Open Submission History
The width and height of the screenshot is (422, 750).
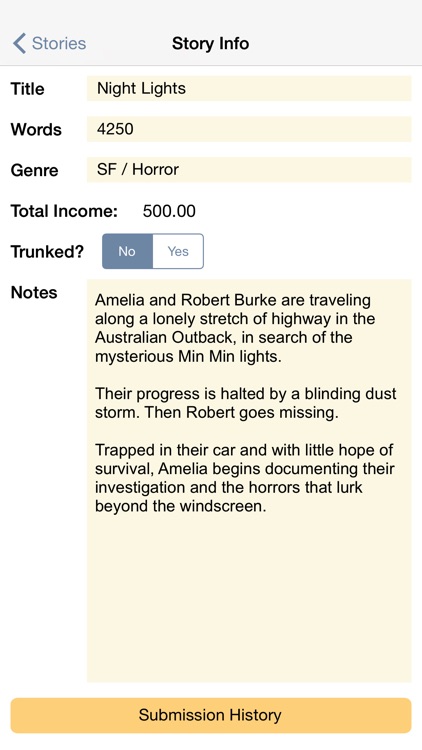tap(211, 715)
